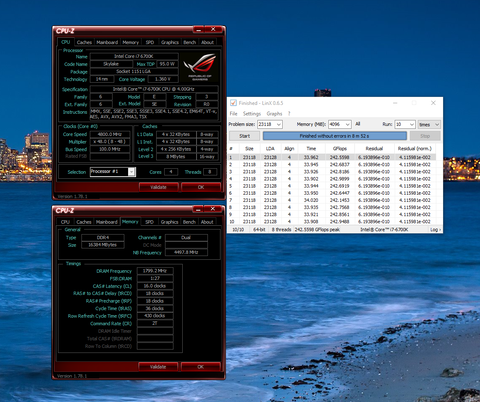Click the Core Speed value 4800.0 MHz
Screen dimensions: 480x402
tap(110, 134)
